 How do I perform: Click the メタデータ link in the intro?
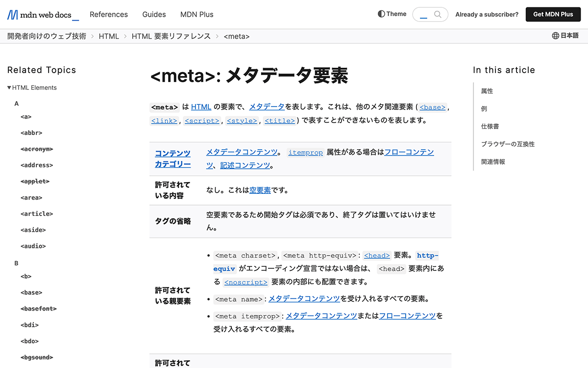[266, 106]
